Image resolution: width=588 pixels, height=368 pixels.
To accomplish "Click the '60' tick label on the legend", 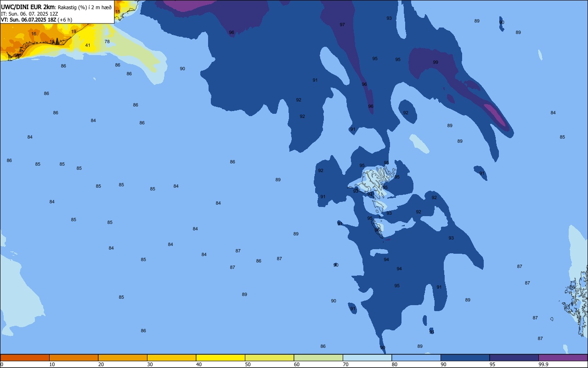I will click(297, 364).
